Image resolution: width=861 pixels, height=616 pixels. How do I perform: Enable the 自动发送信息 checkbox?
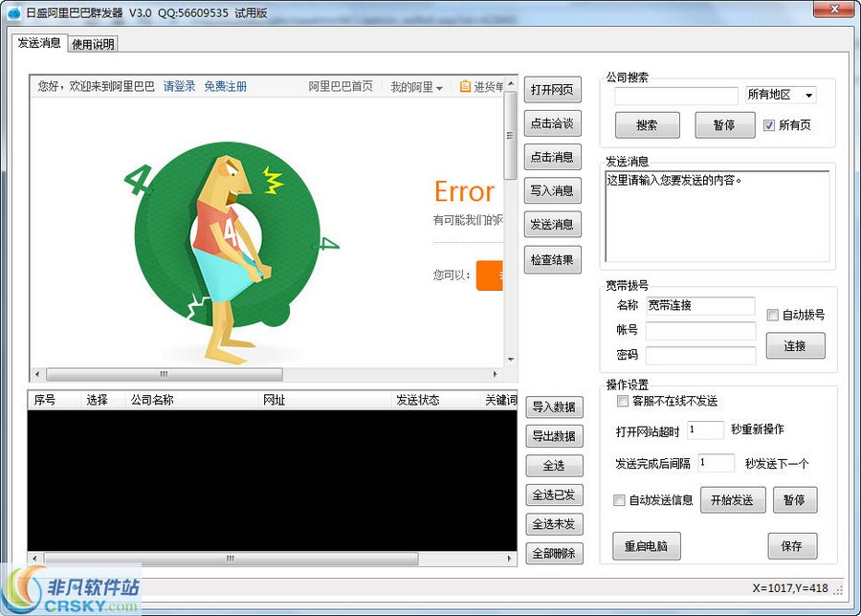click(x=619, y=500)
